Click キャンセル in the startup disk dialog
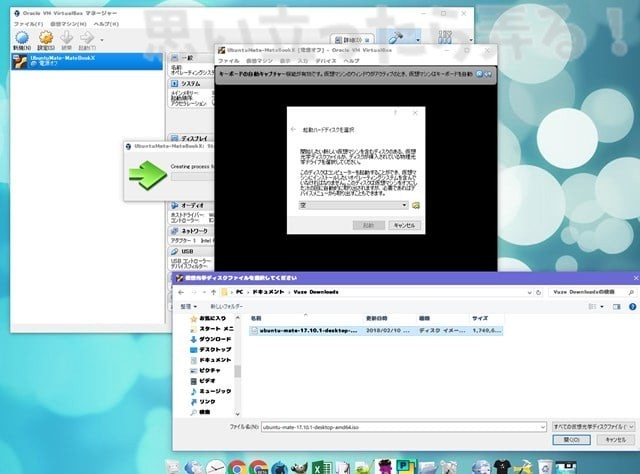This screenshot has height=474, width=640. point(404,226)
